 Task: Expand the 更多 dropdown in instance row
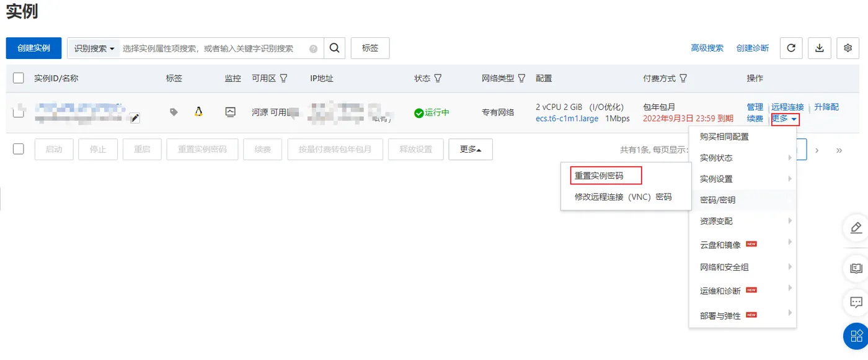785,119
